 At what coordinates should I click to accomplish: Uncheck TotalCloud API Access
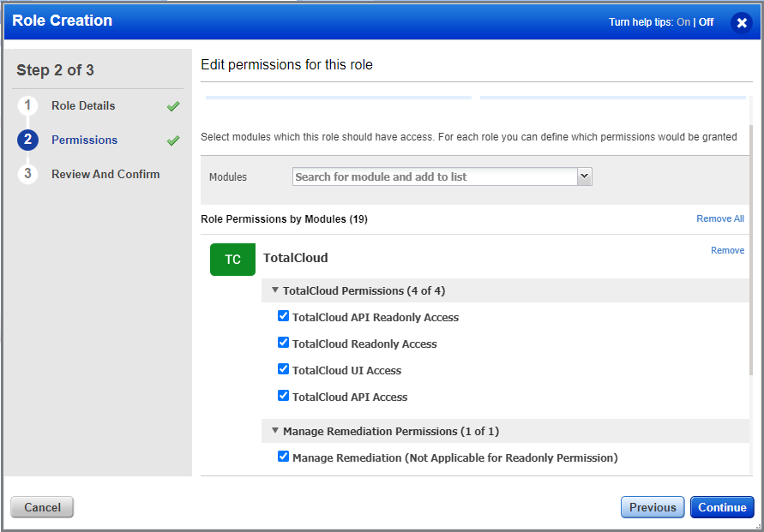tap(283, 396)
